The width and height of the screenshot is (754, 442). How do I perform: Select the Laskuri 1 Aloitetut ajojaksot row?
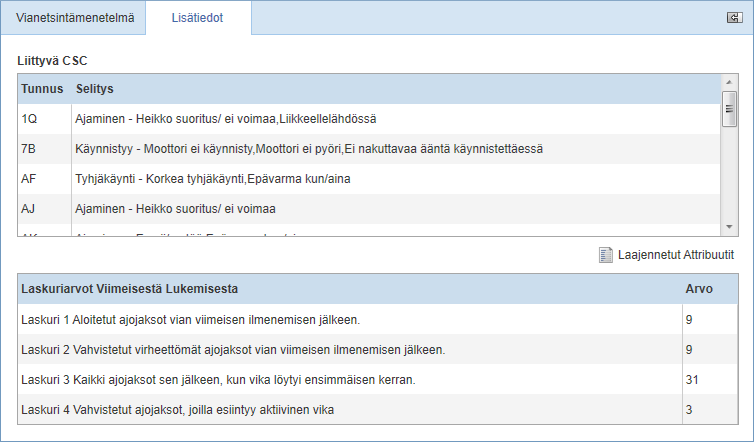pyautogui.click(x=377, y=319)
